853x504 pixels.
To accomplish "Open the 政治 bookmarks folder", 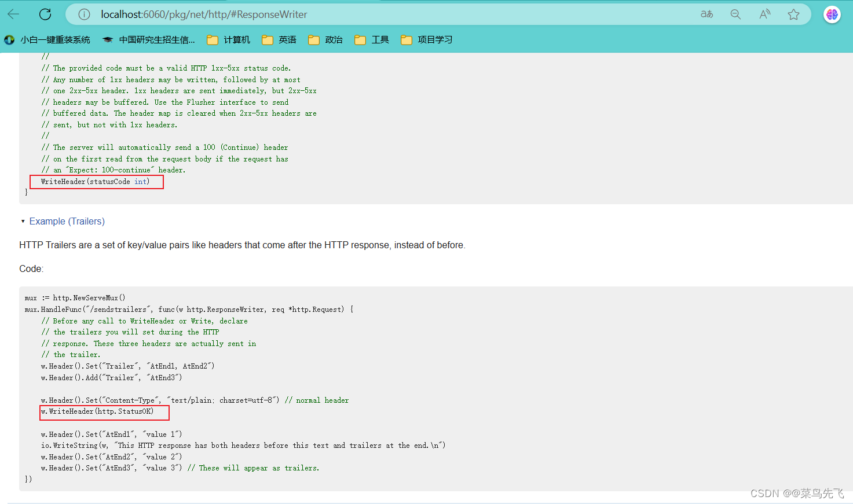I will 325,39.
